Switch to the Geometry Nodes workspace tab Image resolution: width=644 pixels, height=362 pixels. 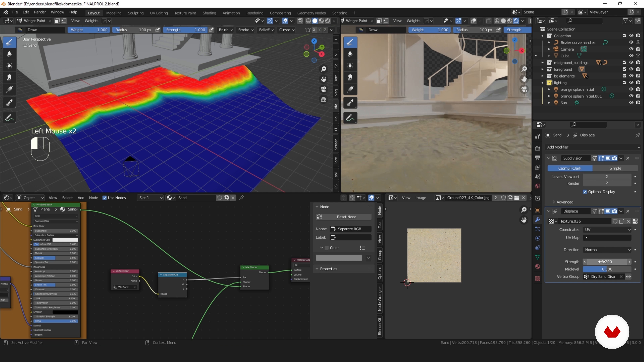311,13
